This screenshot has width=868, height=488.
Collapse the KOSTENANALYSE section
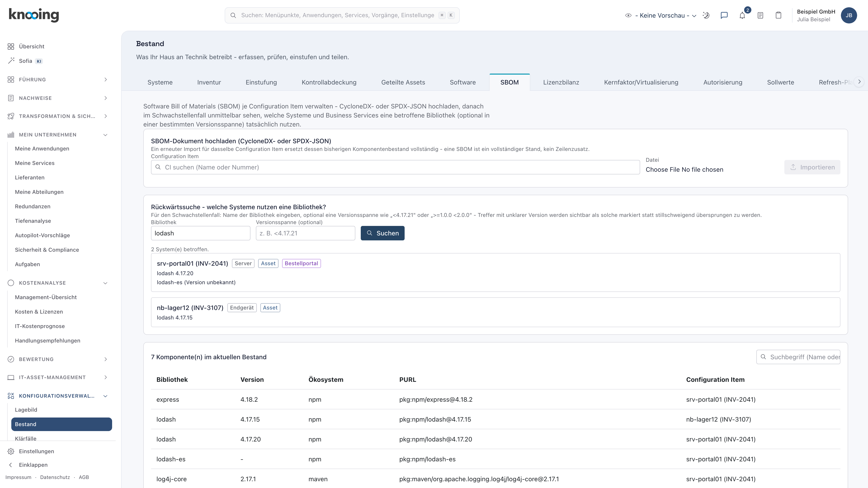(57, 283)
